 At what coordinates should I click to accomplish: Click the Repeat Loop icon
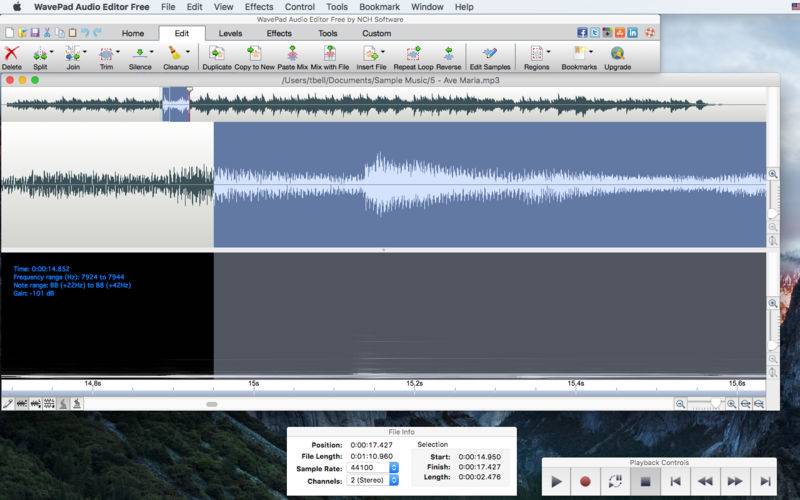pyautogui.click(x=413, y=53)
